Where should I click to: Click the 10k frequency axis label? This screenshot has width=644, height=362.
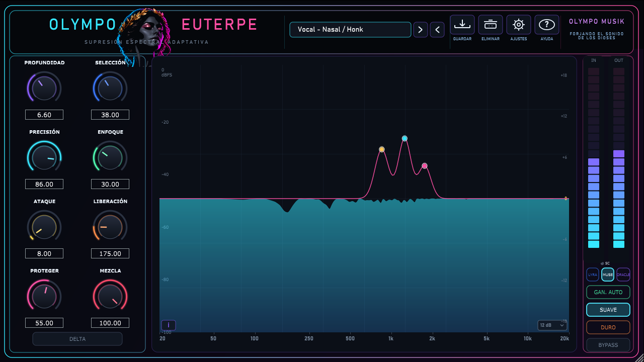tap(528, 338)
